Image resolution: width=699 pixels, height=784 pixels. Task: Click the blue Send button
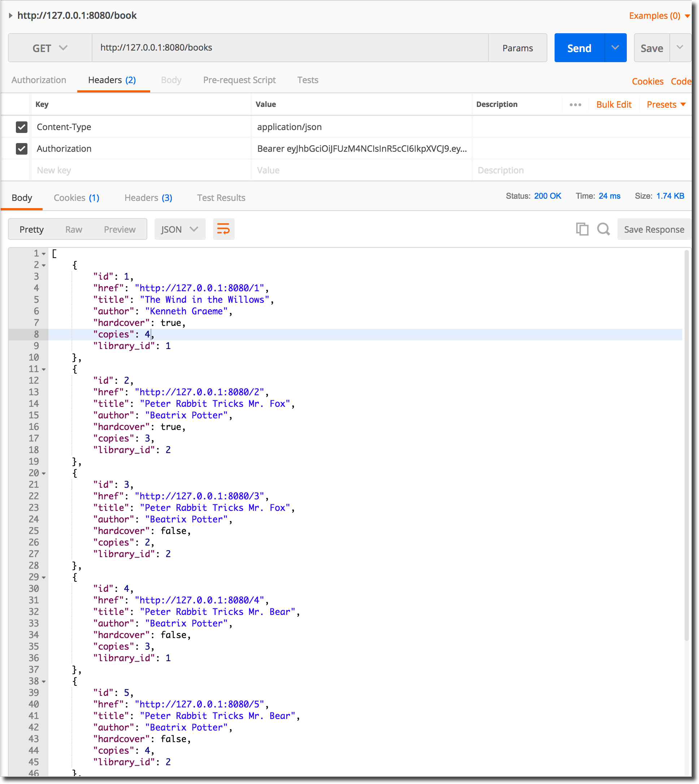point(579,48)
